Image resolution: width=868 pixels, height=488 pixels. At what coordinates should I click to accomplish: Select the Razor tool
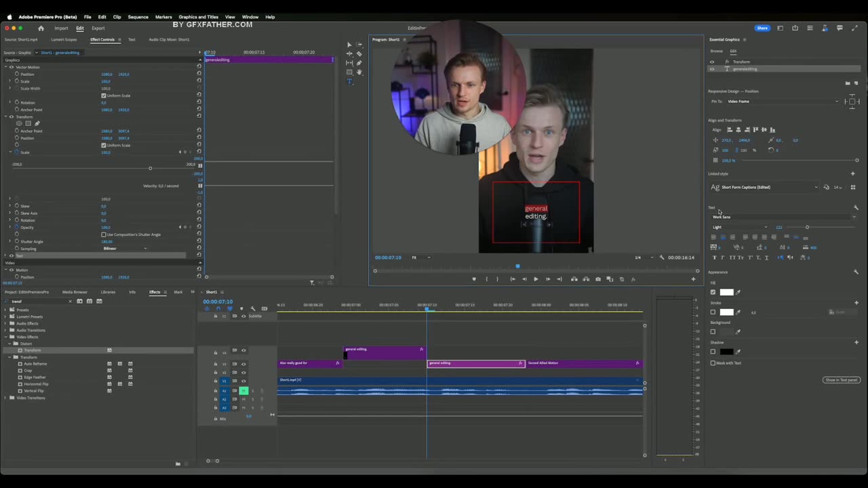359,54
